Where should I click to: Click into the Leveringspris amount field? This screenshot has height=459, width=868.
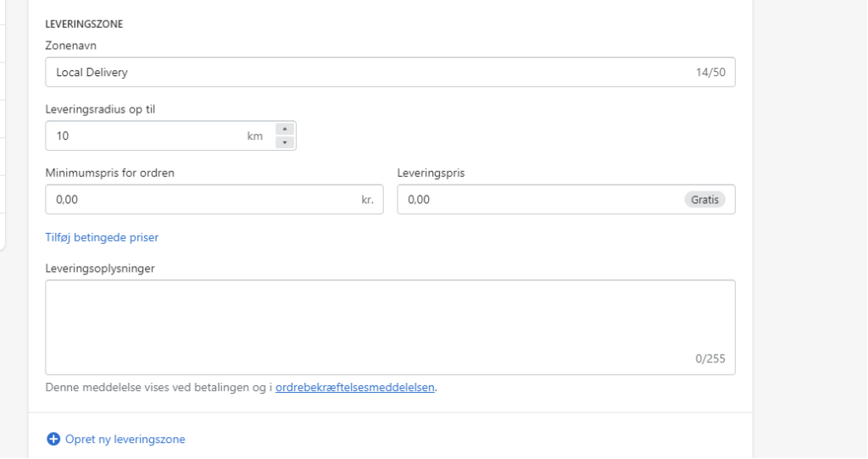tap(565, 199)
